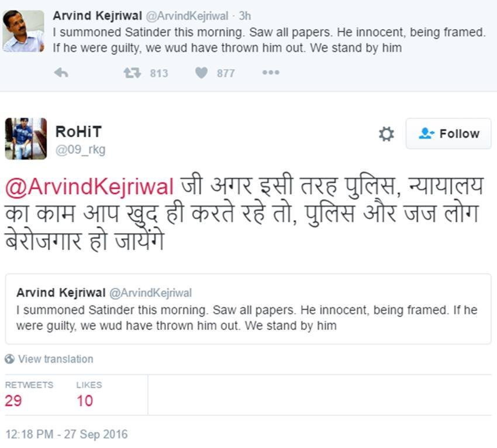Click the globe icon next to View translation
The height and width of the screenshot is (448, 497).
click(8, 359)
